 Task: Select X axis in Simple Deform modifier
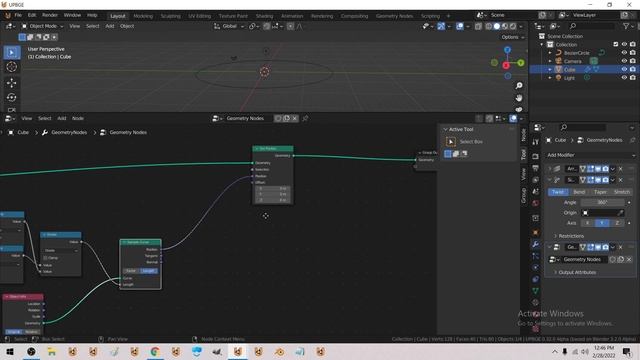[x=587, y=223]
